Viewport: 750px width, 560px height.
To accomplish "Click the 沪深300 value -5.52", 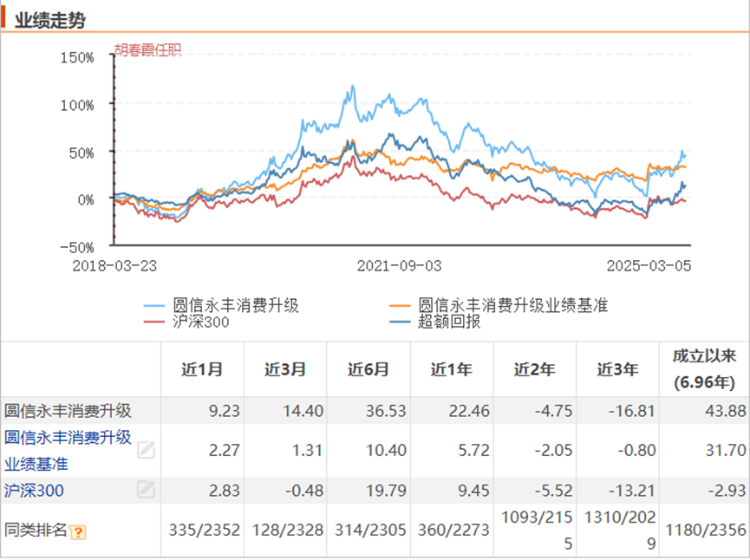I will (x=553, y=490).
